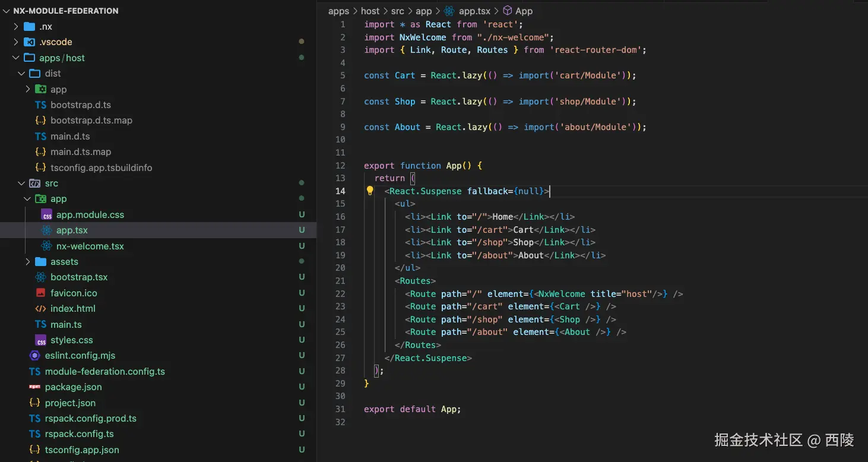Select the host breadcrumb segment

[370, 11]
